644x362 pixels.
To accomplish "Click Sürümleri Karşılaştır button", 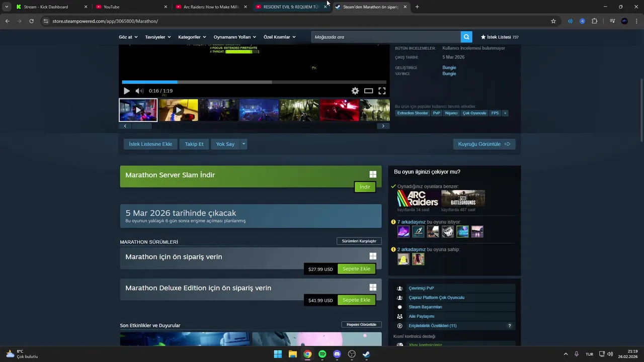I will 359,241.
